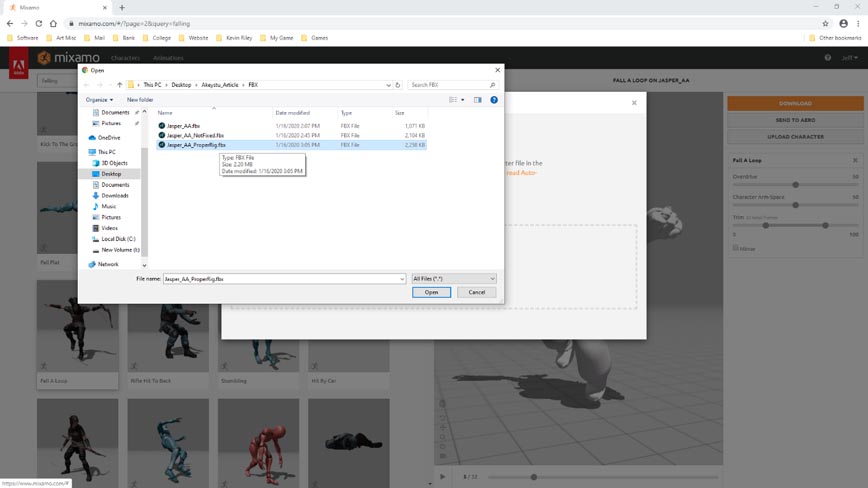Open the file name history dropdown arrow

[x=402, y=279]
